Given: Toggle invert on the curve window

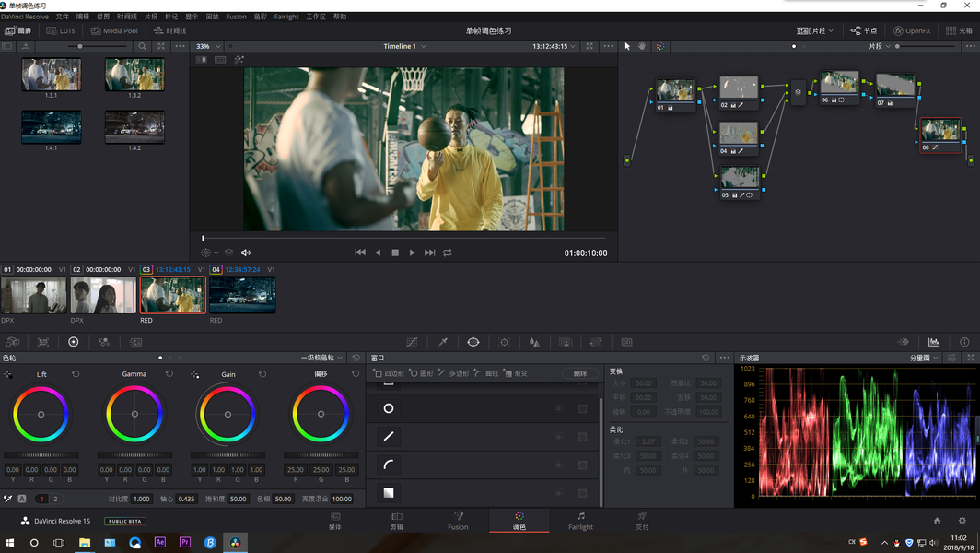Looking at the screenshot, I should point(558,465).
